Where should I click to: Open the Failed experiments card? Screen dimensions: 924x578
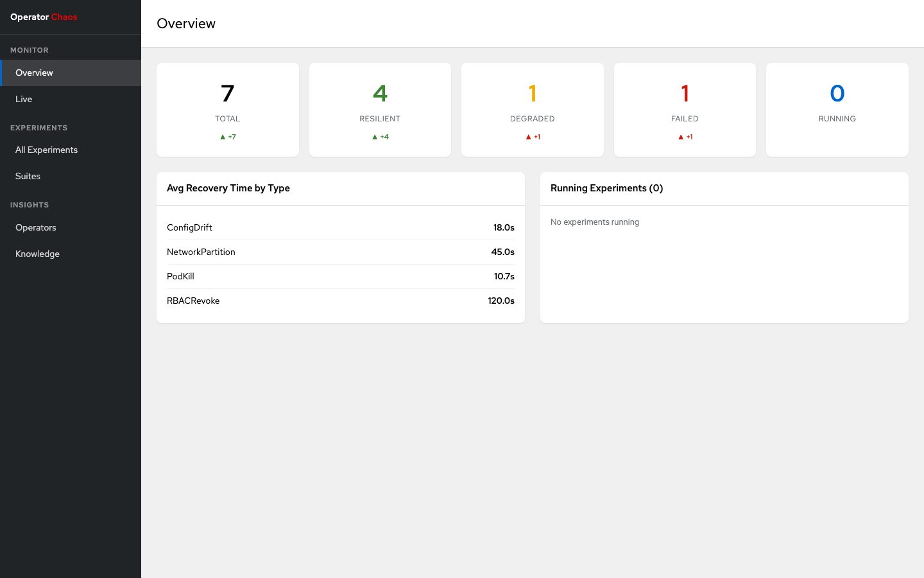pos(685,109)
